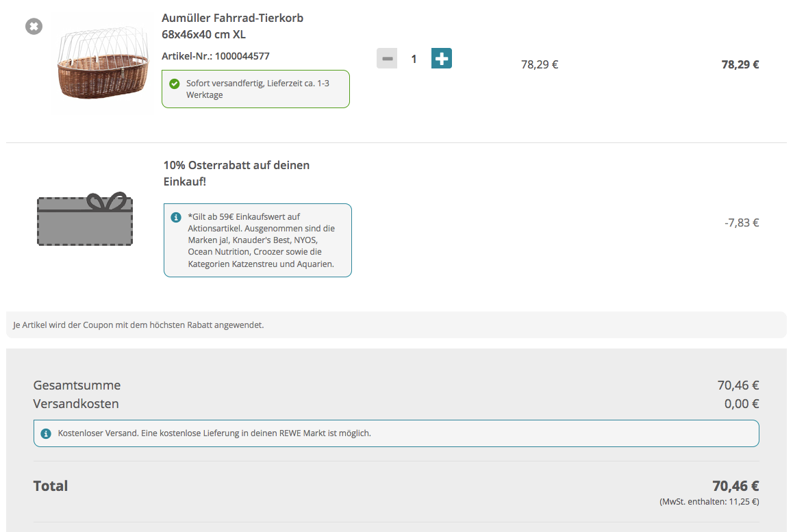
Task: Decrease quantity with the minus button
Action: tap(387, 59)
